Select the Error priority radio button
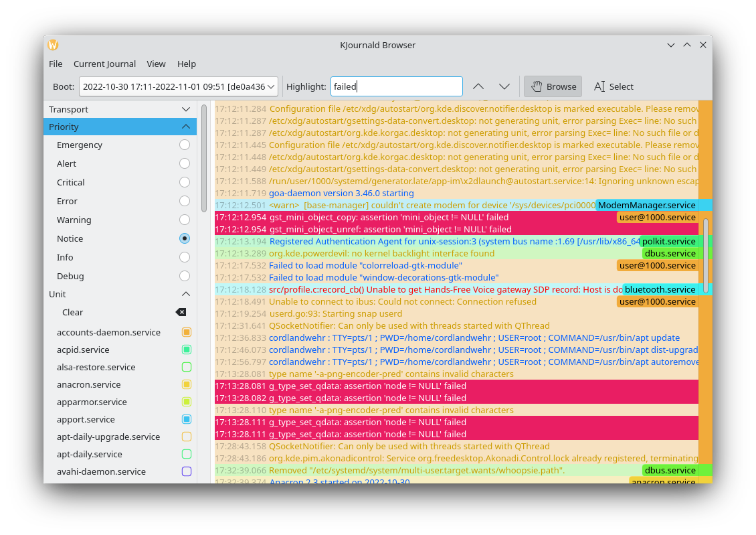This screenshot has width=756, height=535. [x=185, y=201]
